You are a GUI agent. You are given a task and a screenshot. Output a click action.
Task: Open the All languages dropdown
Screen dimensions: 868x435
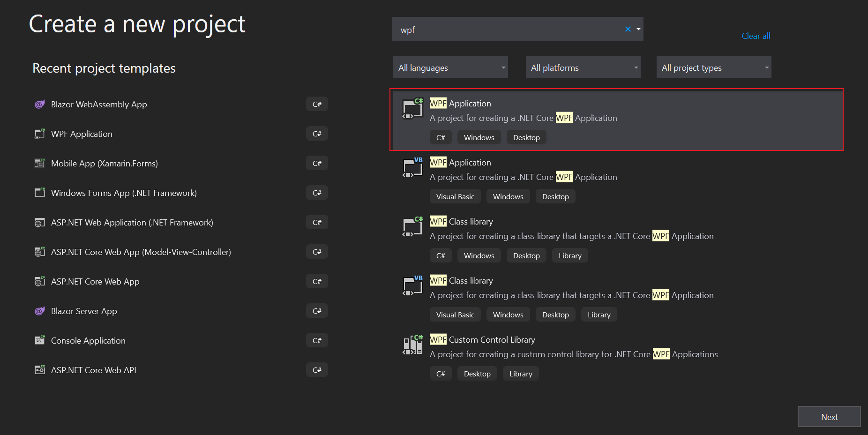coord(450,67)
